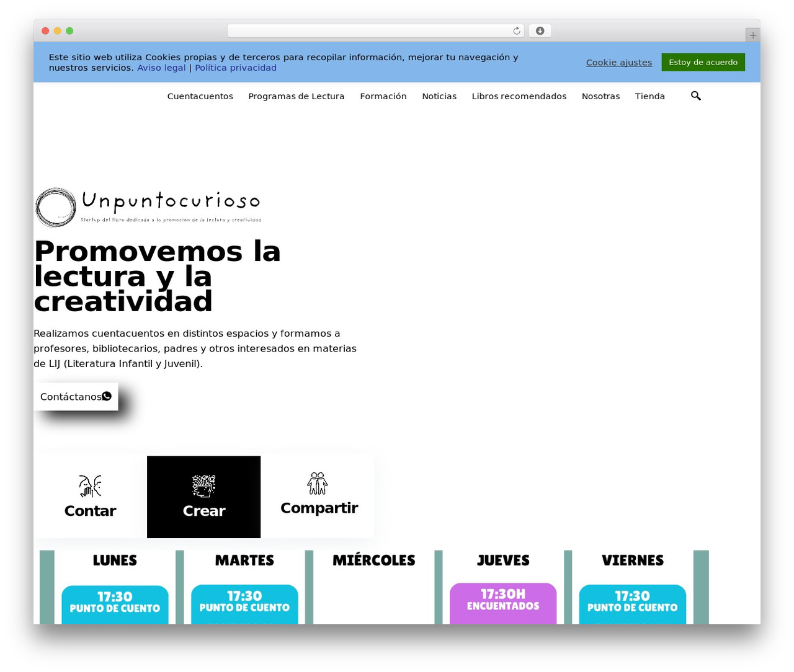Click the Crear icon on black tile
The image size is (794, 672).
(x=203, y=486)
